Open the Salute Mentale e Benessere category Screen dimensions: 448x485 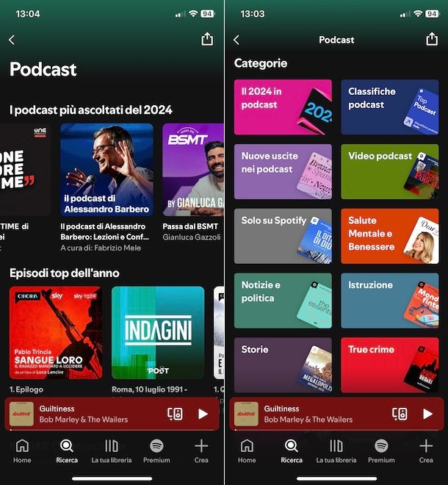tap(390, 236)
